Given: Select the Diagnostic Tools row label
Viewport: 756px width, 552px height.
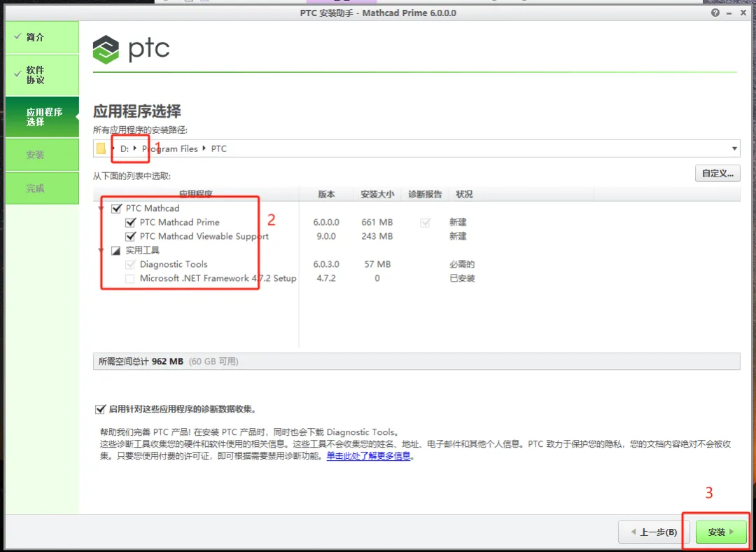Looking at the screenshot, I should [x=174, y=264].
